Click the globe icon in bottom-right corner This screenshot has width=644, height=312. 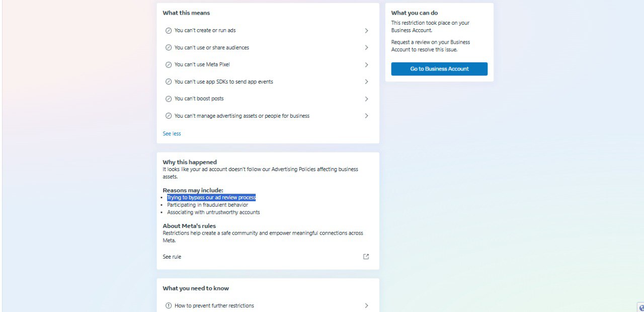[x=641, y=307]
